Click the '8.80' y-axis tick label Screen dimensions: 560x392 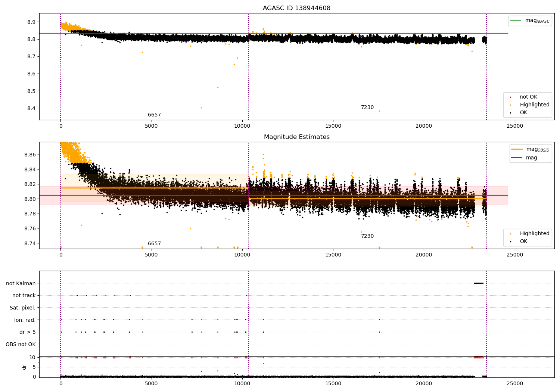(30, 199)
